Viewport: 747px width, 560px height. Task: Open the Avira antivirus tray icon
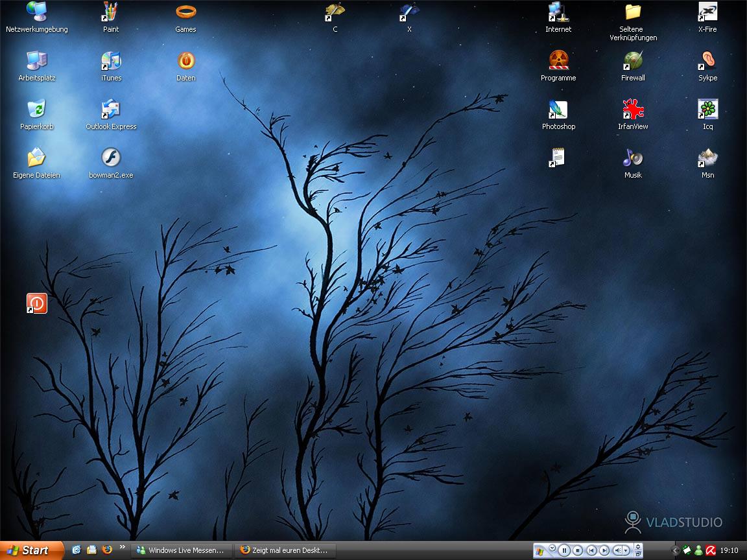click(711, 550)
